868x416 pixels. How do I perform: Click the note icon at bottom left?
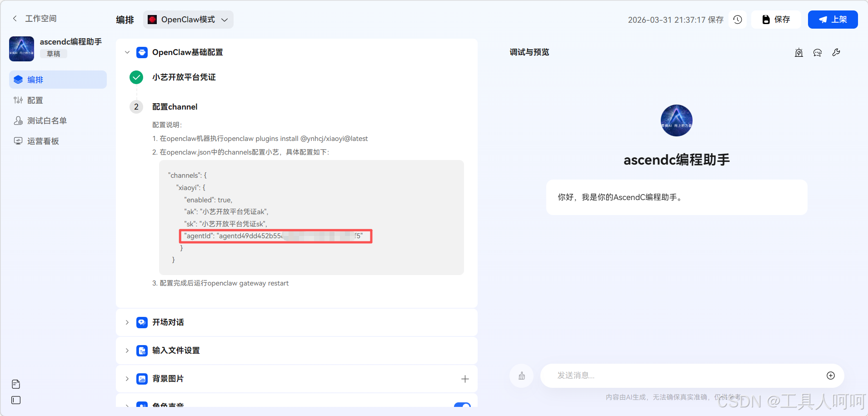pyautogui.click(x=15, y=384)
